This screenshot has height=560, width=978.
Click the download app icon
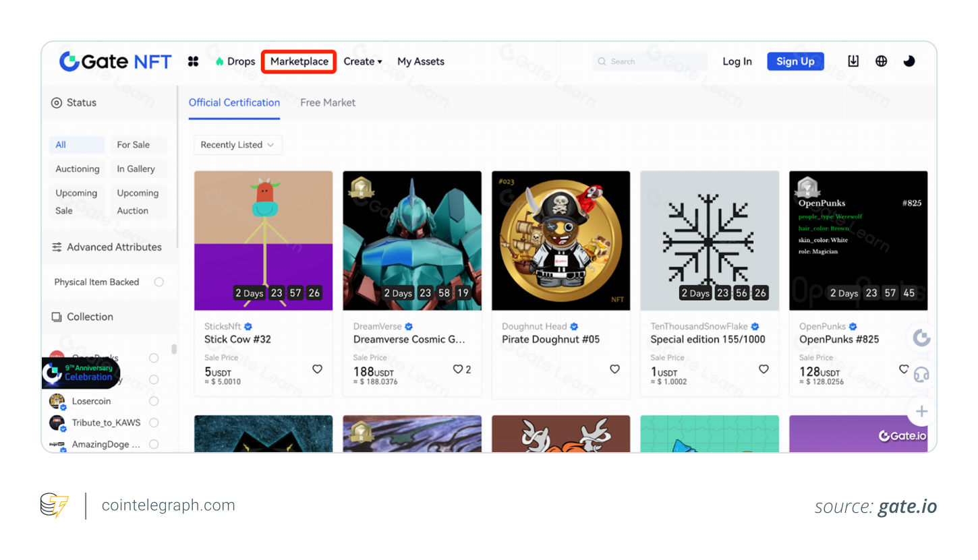click(853, 61)
